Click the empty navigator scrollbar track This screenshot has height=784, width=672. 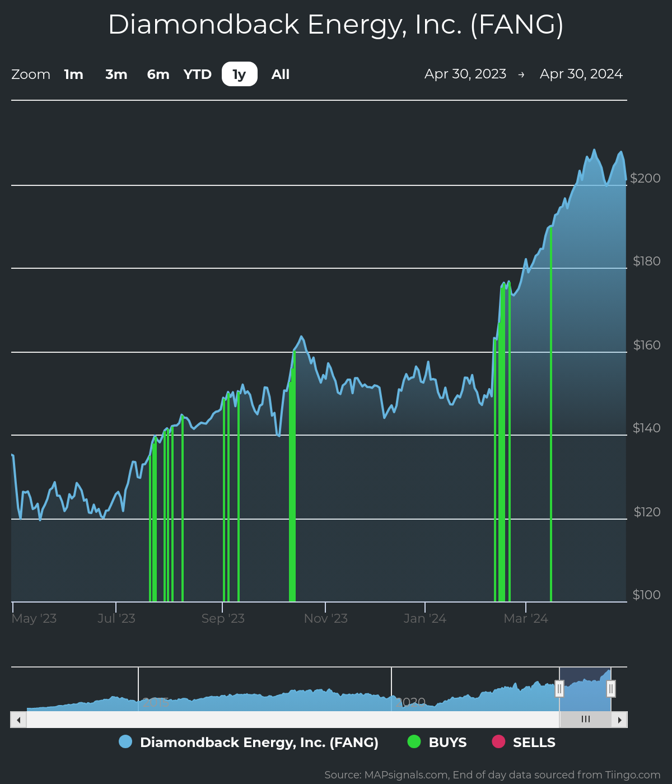pyautogui.click(x=280, y=720)
